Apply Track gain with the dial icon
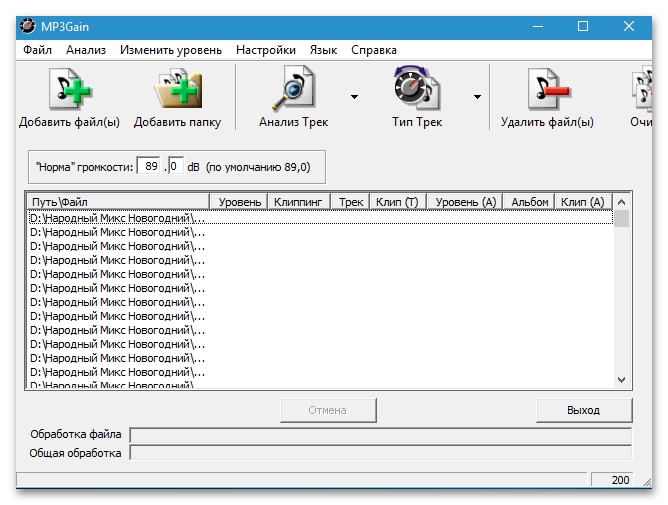Screen dimensions: 668x505 (x=417, y=87)
